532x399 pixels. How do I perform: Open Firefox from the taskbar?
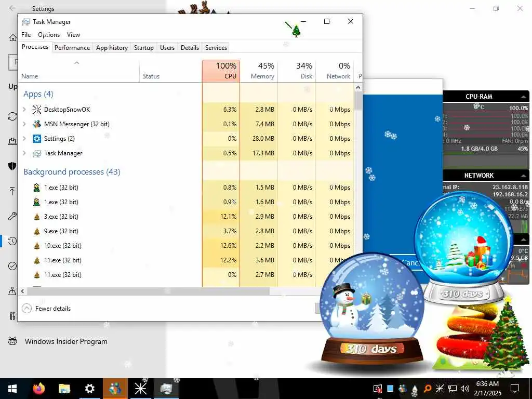click(x=38, y=389)
